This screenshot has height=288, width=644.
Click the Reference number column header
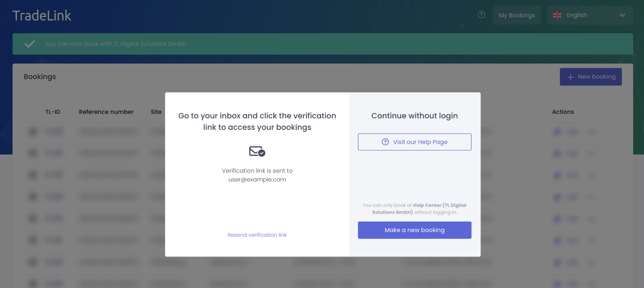click(106, 112)
